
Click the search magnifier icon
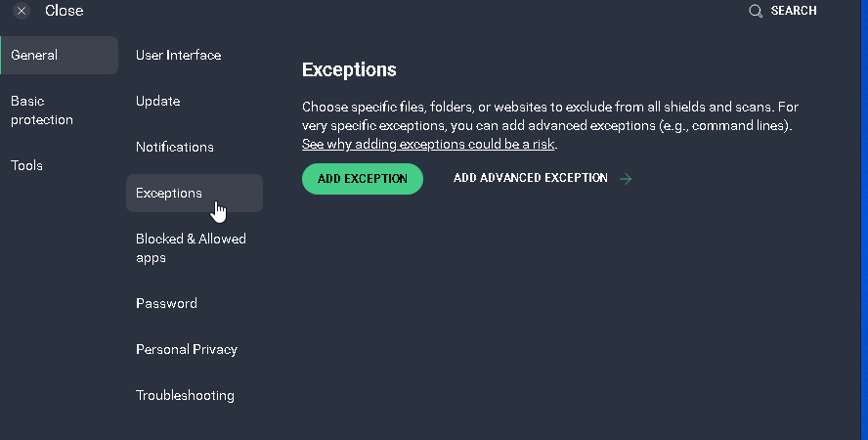[756, 11]
